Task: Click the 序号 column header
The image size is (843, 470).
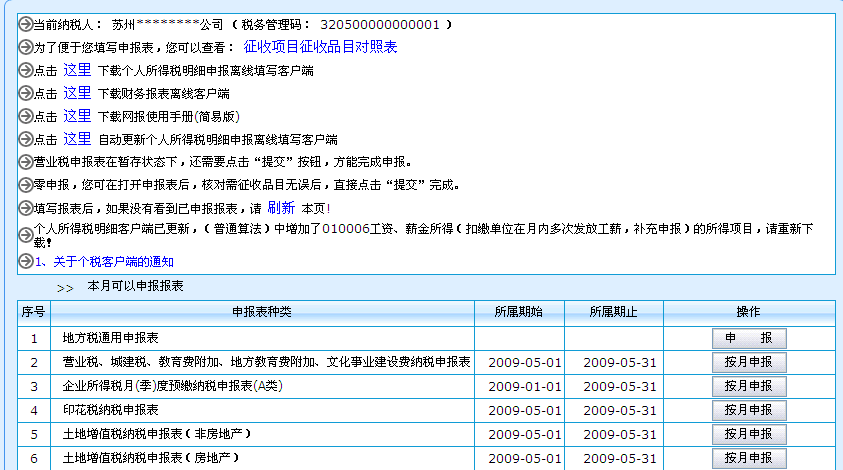Action: tap(33, 312)
